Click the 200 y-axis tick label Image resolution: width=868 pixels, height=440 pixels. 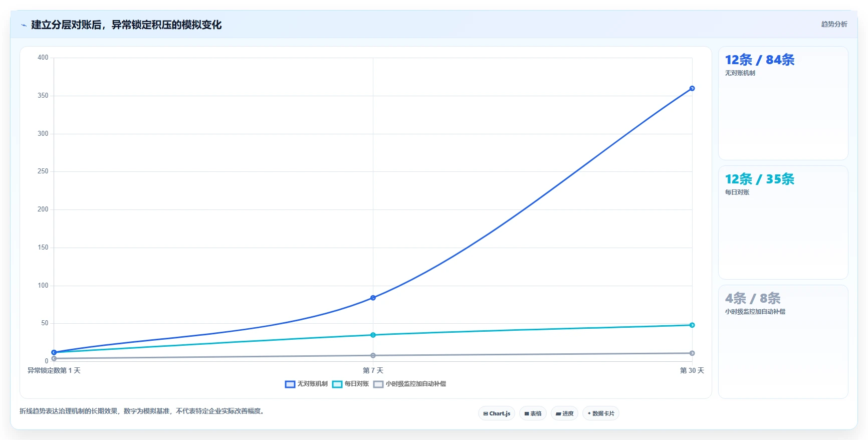point(43,209)
